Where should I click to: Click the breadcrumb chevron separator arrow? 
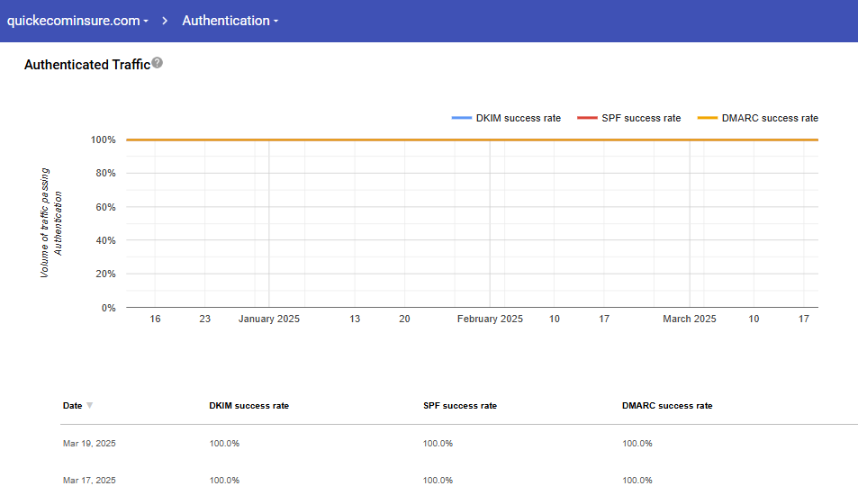(166, 21)
